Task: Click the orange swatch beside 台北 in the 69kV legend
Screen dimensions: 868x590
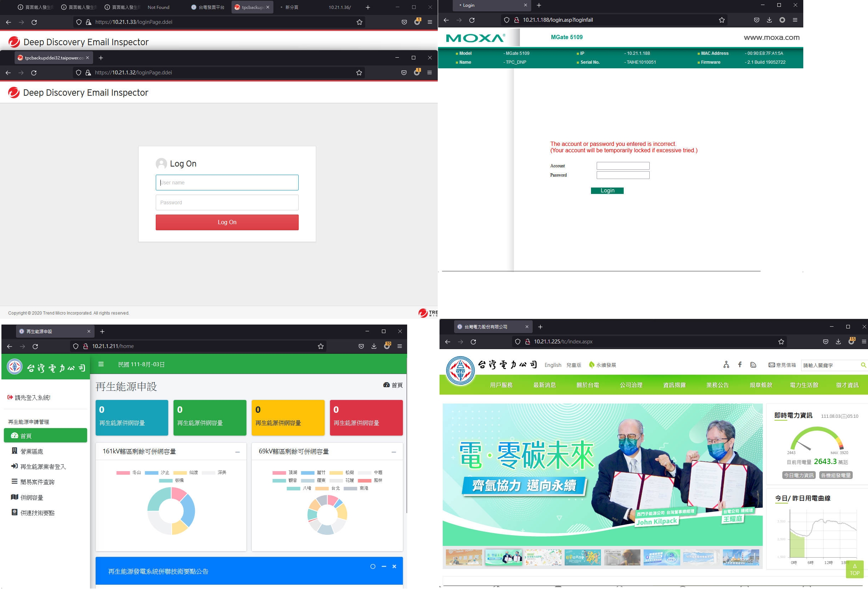Action: pyautogui.click(x=321, y=489)
